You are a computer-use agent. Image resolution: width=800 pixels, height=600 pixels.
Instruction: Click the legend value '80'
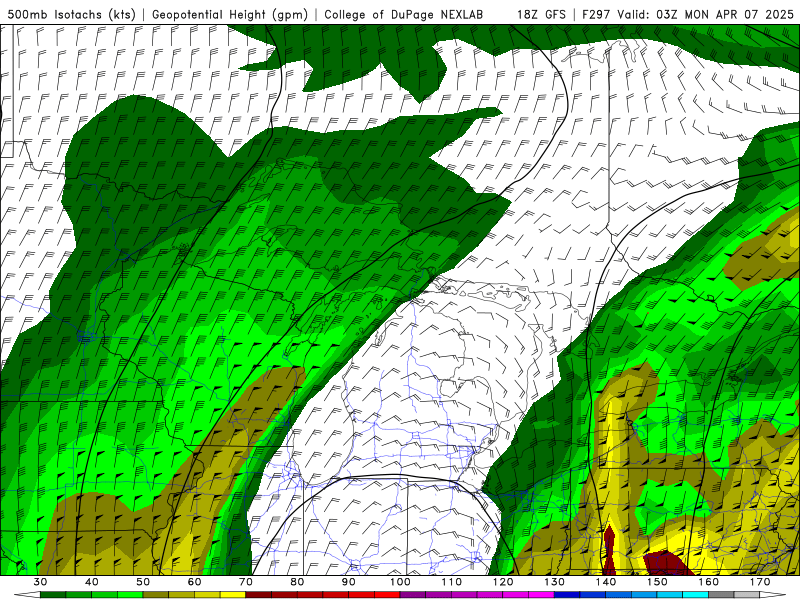(x=297, y=582)
